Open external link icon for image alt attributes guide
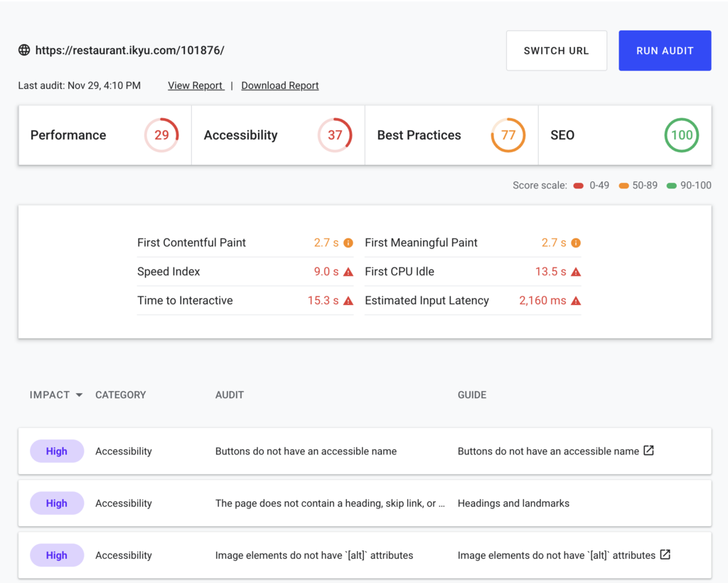This screenshot has height=583, width=728. click(665, 555)
